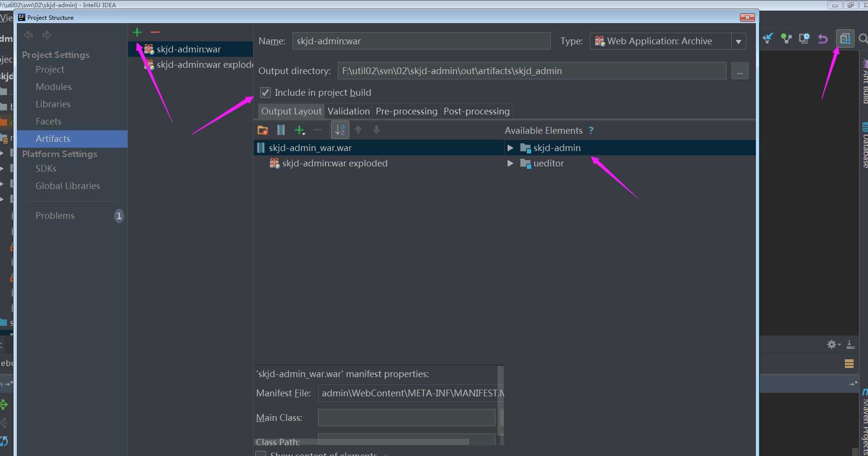Switch to the Validation tab

point(348,111)
